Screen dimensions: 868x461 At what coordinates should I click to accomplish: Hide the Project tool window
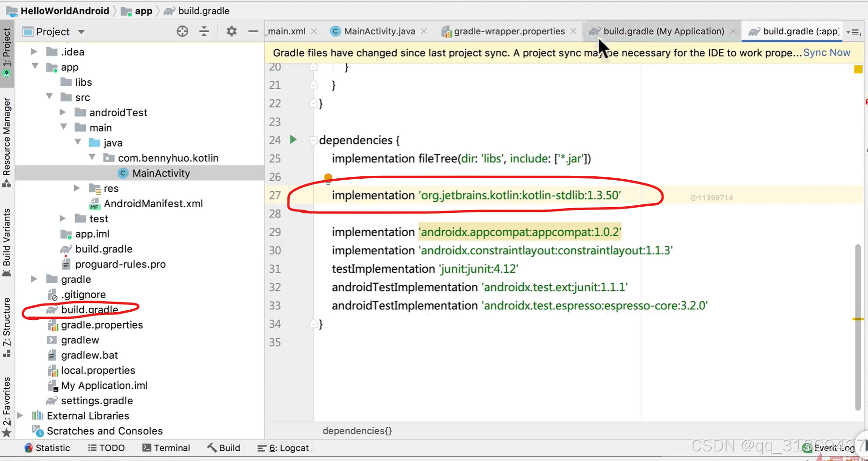[253, 31]
